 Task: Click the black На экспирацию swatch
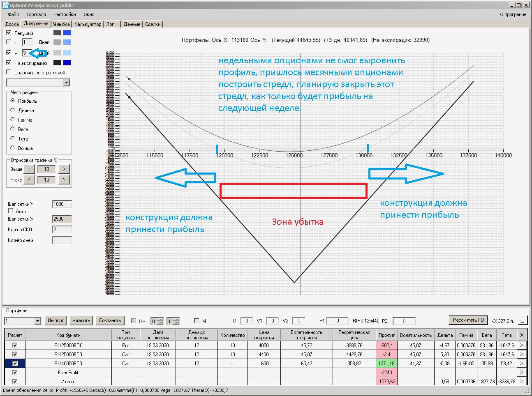coord(57,63)
